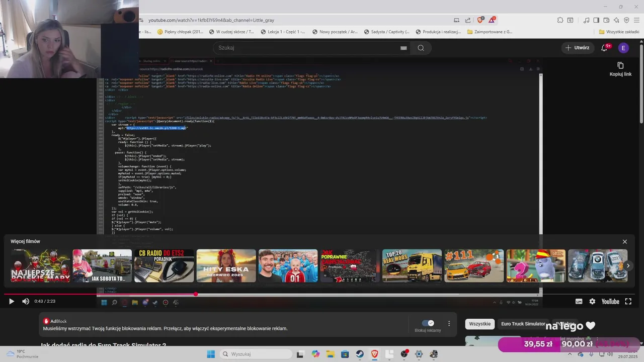Open video player settings gear
644x362 pixels.
[592, 301]
